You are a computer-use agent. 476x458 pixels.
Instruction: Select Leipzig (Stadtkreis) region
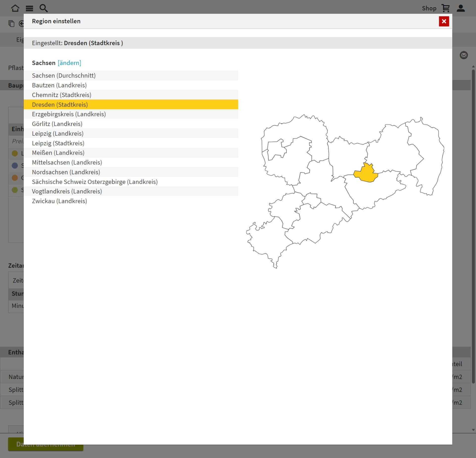(58, 143)
